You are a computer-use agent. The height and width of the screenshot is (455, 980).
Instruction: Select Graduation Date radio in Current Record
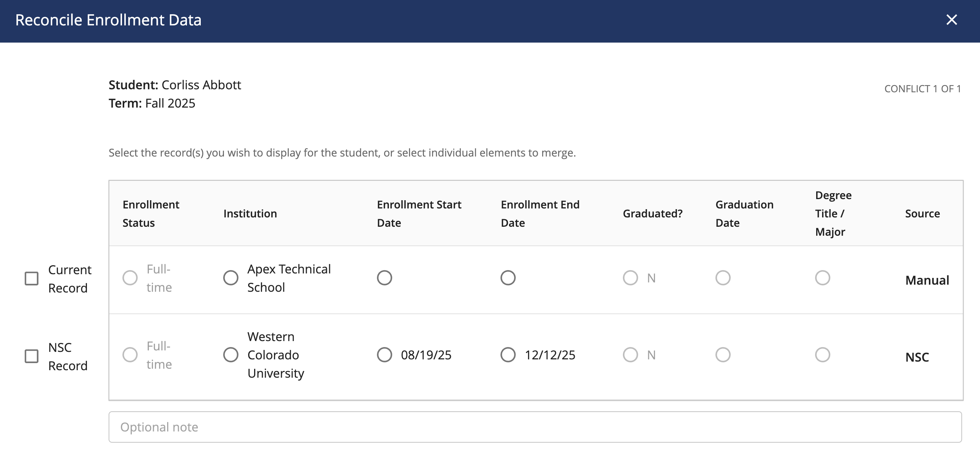point(722,278)
